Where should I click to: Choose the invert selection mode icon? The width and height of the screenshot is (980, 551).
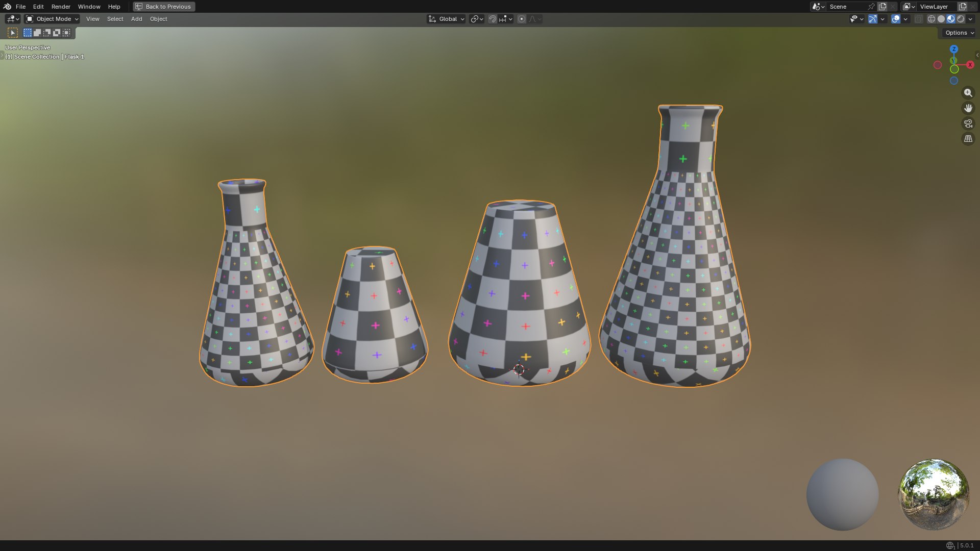pos(57,33)
